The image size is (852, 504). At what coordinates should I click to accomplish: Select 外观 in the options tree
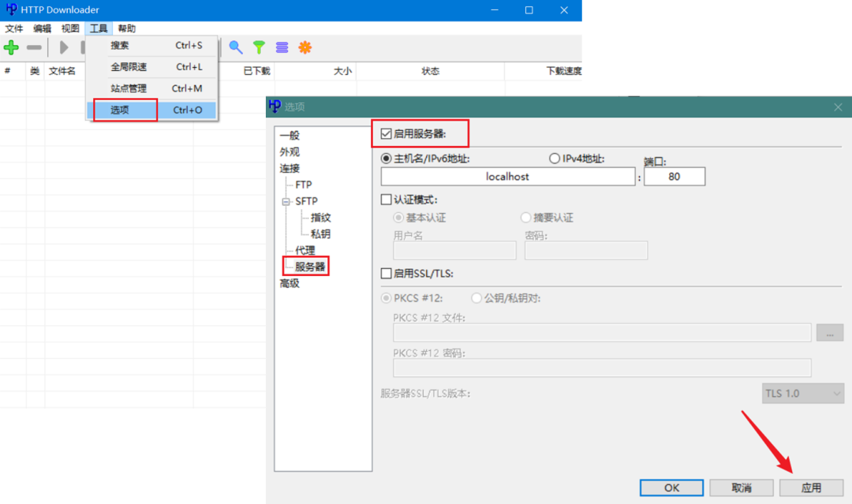click(290, 151)
